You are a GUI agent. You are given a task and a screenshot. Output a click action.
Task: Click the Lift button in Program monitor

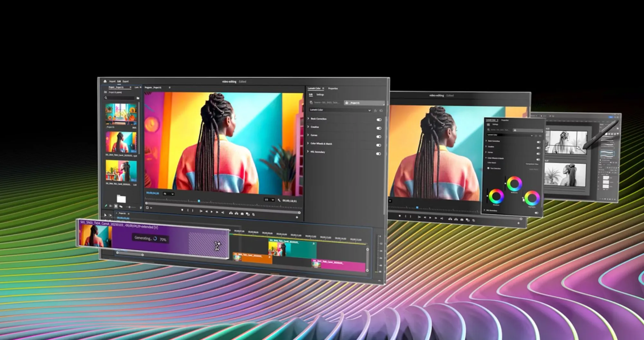pos(231,213)
